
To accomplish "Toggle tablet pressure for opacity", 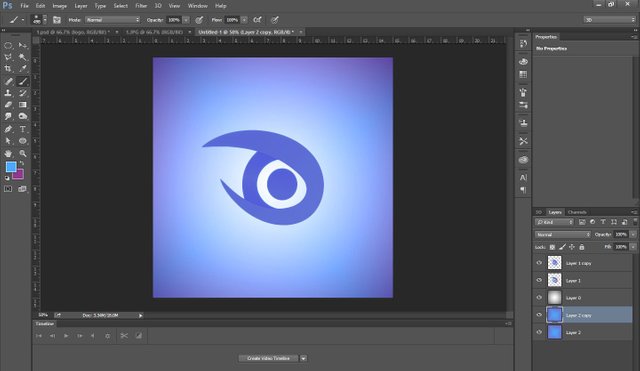I will tap(199, 20).
